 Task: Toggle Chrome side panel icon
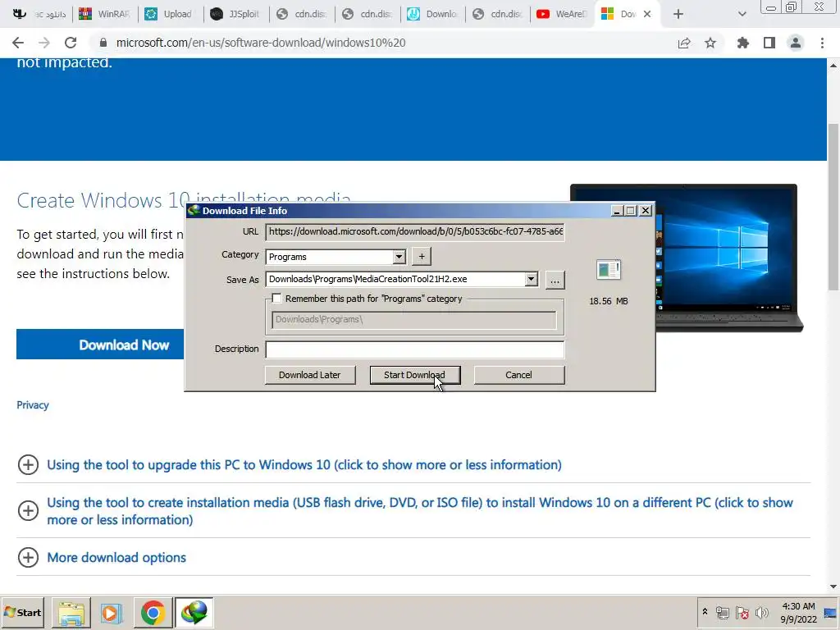[x=769, y=43]
